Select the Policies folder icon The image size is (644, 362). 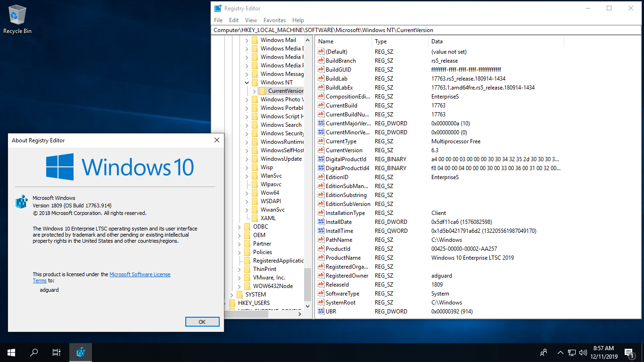coord(247,252)
